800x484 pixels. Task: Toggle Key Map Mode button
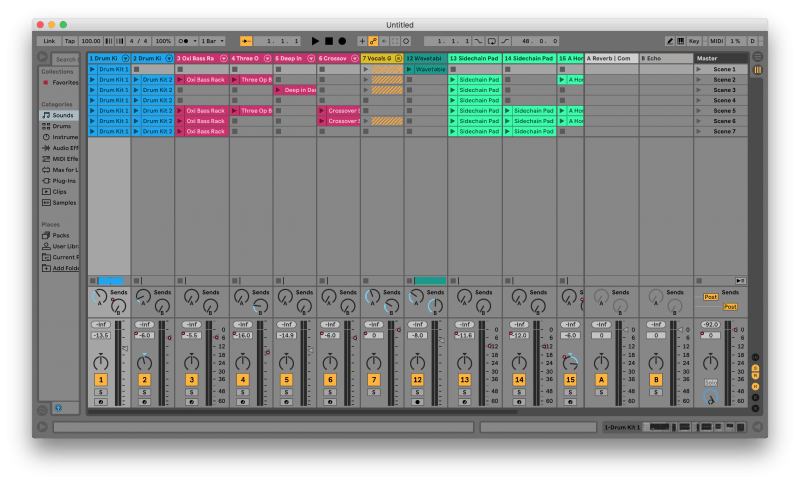point(694,41)
